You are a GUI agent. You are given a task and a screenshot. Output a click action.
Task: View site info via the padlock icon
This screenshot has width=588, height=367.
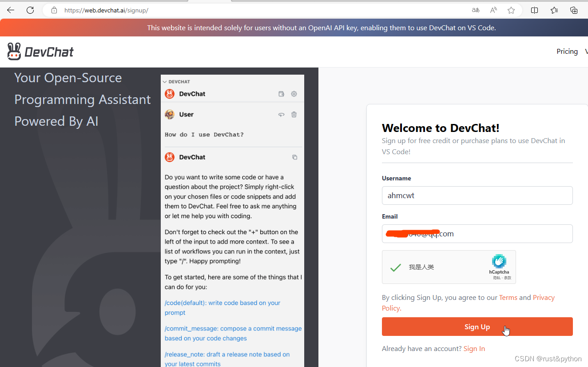54,10
